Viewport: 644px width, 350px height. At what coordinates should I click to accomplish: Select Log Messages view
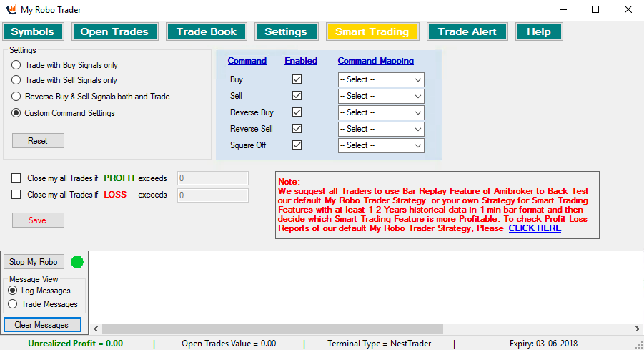click(x=39, y=291)
